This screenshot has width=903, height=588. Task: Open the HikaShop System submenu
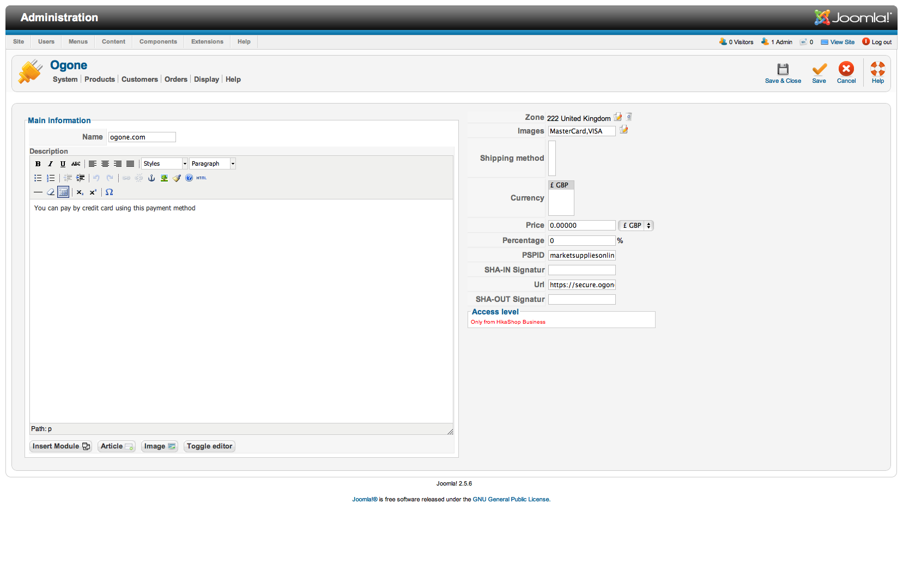coord(65,80)
